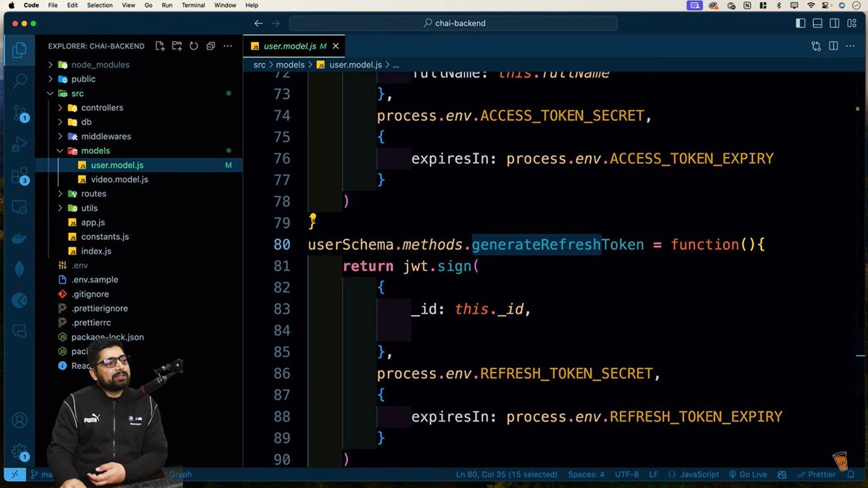Open the MongoDB leaf icon view
This screenshot has width=868, height=488.
[20, 269]
